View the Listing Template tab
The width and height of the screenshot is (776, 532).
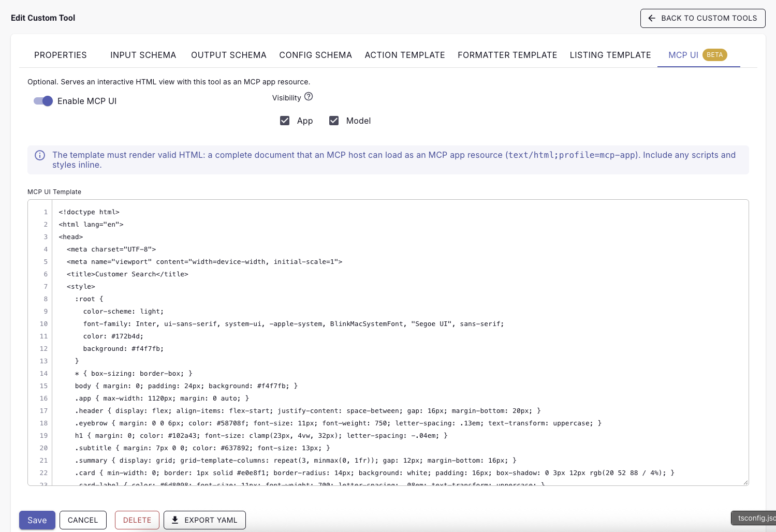(610, 55)
